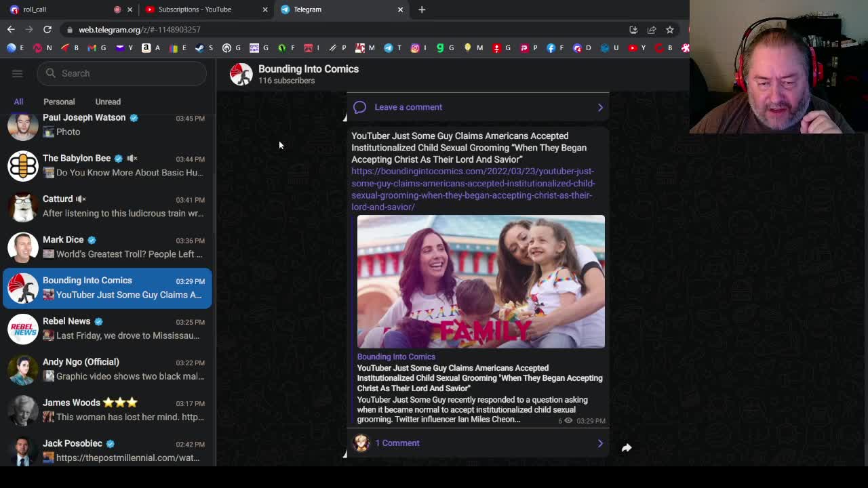The image size is (868, 488).
Task: Open a new browser tab
Action: point(422,9)
